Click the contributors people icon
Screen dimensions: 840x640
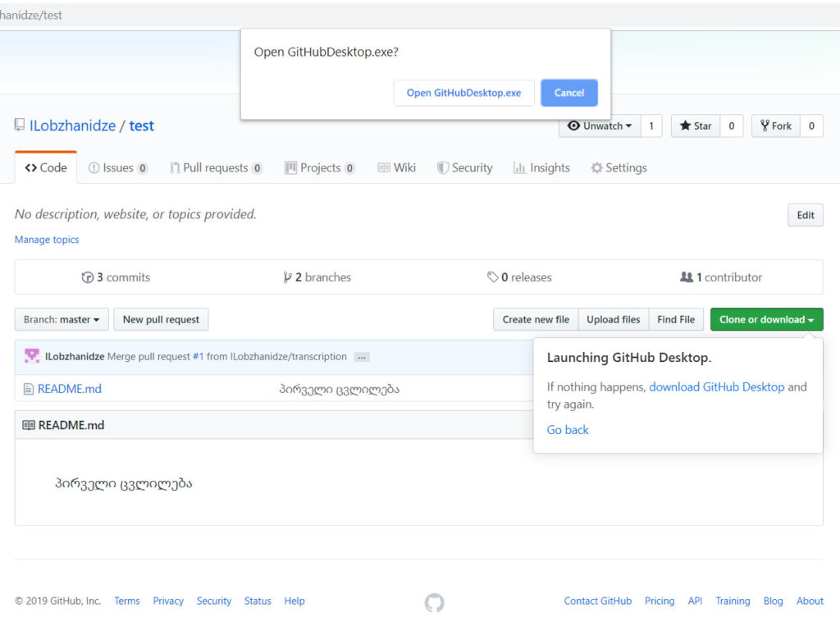pyautogui.click(x=687, y=277)
